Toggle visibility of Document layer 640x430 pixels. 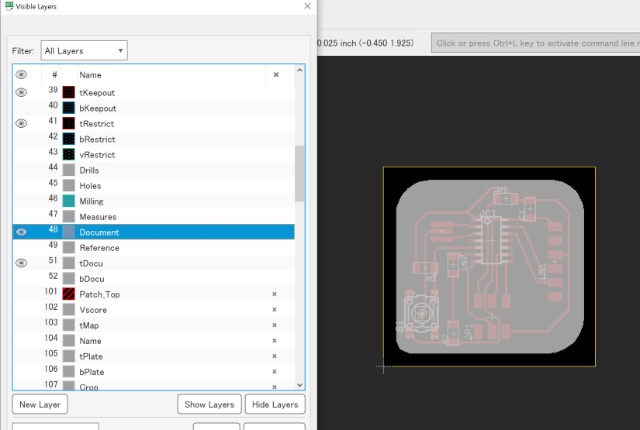21,232
